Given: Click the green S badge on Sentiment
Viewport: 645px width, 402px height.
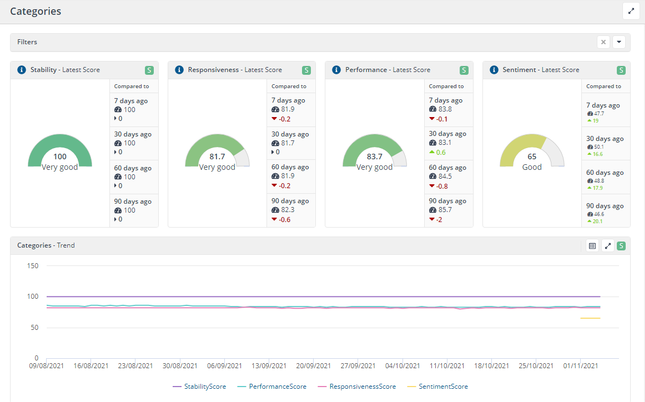Looking at the screenshot, I should coord(621,70).
